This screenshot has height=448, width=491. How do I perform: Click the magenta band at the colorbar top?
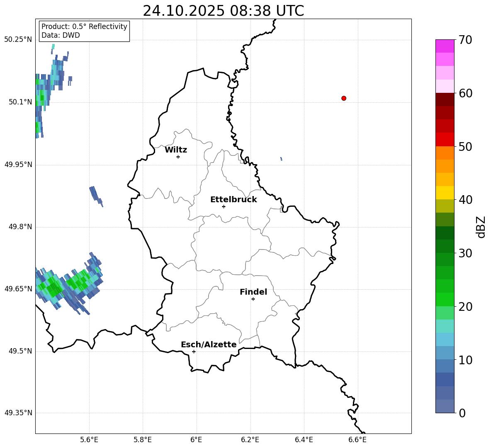click(x=445, y=46)
